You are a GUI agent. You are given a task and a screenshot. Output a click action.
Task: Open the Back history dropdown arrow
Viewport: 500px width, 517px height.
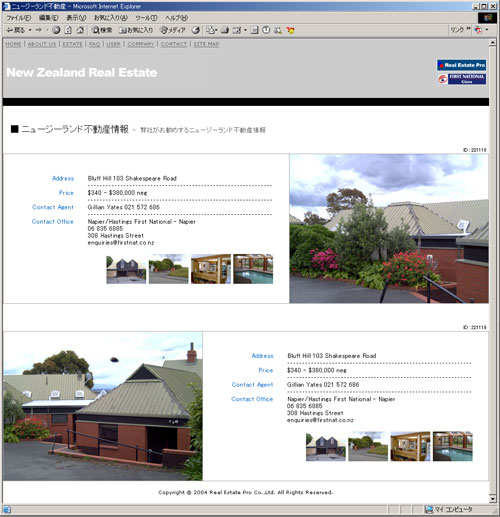(x=30, y=30)
